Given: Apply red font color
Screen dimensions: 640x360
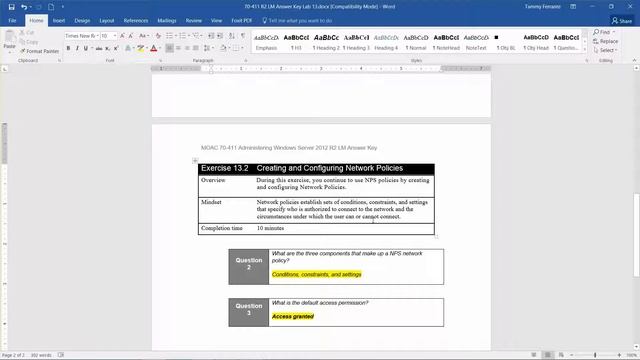Looking at the screenshot, I should pyautogui.click(x=153, y=48).
